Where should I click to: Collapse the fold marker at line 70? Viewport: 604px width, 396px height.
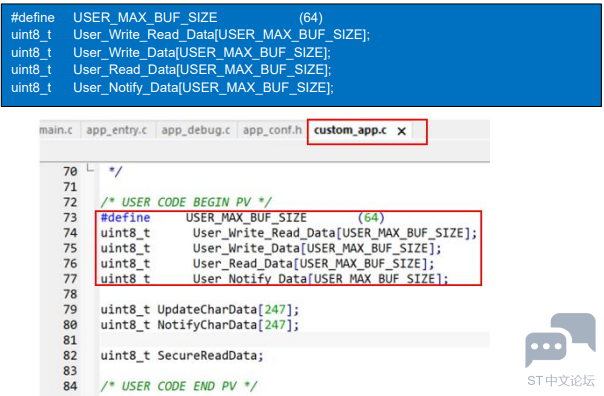pos(90,168)
